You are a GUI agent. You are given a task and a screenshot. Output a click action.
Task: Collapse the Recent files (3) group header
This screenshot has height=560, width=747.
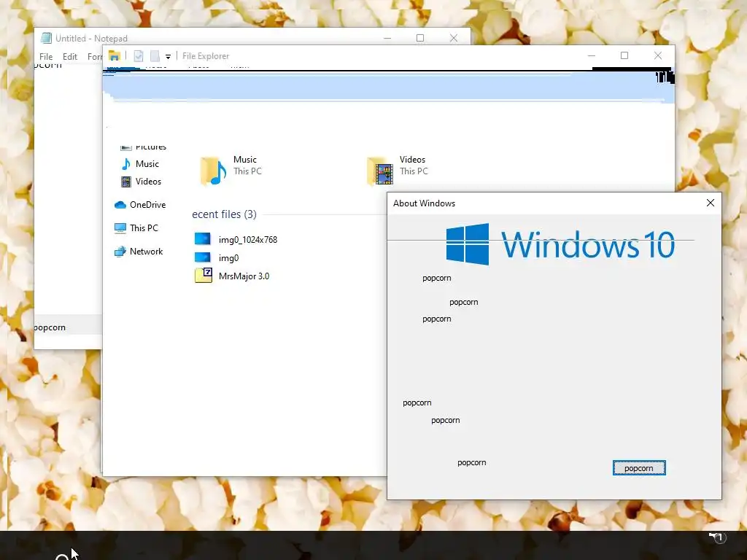coord(225,214)
